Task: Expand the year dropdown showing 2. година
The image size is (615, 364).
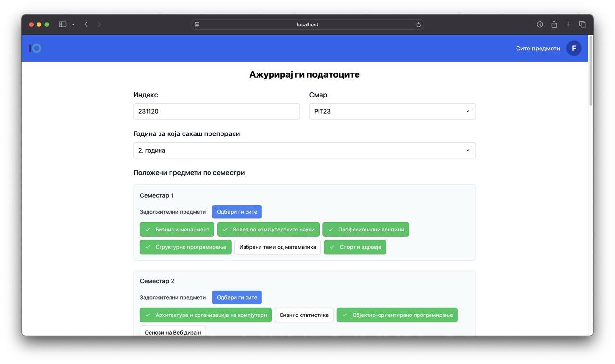Action: point(304,150)
